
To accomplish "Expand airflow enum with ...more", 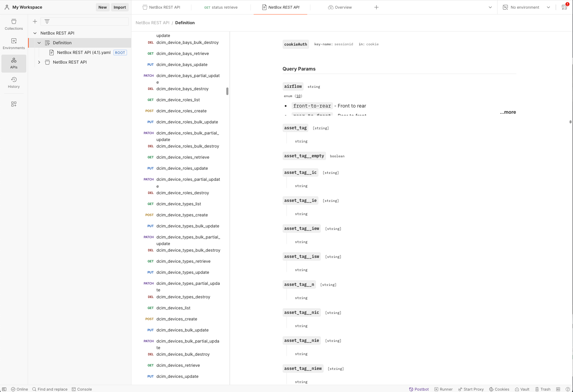I will [508, 112].
